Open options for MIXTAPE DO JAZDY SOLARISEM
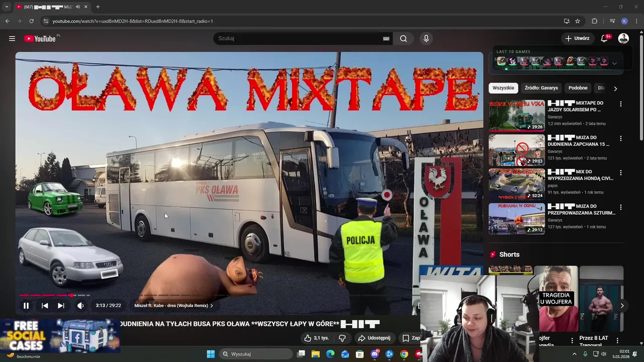Image resolution: width=644 pixels, height=362 pixels. click(x=620, y=104)
